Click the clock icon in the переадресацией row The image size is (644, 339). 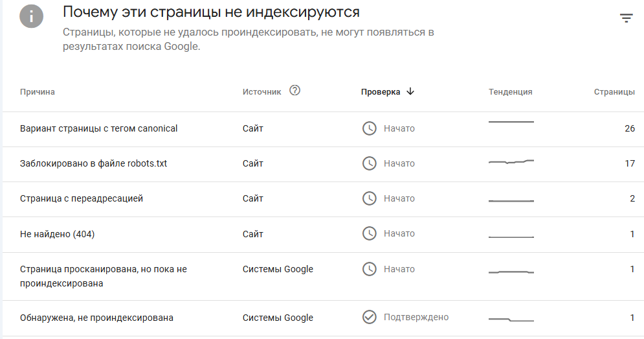(369, 198)
